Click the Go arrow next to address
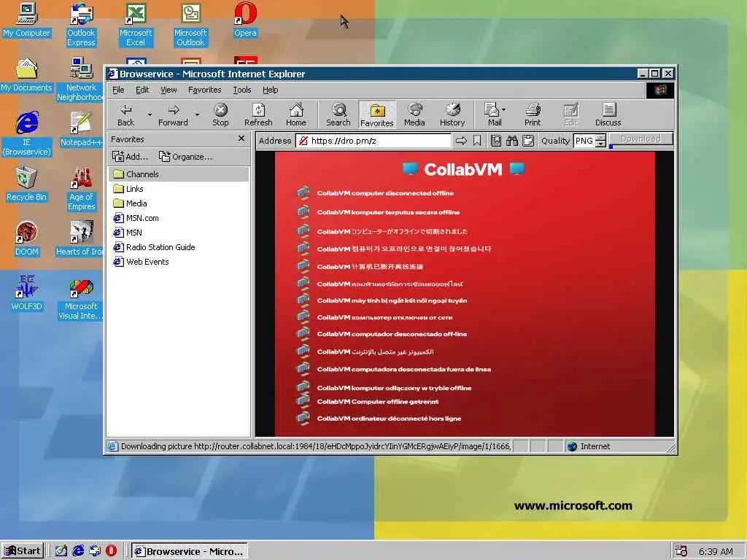The height and width of the screenshot is (560, 747). (x=461, y=141)
